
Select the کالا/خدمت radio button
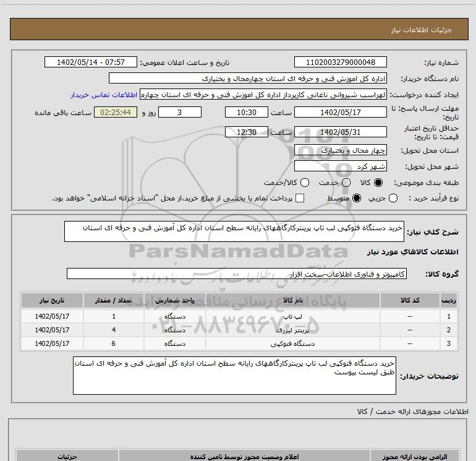coord(305,183)
